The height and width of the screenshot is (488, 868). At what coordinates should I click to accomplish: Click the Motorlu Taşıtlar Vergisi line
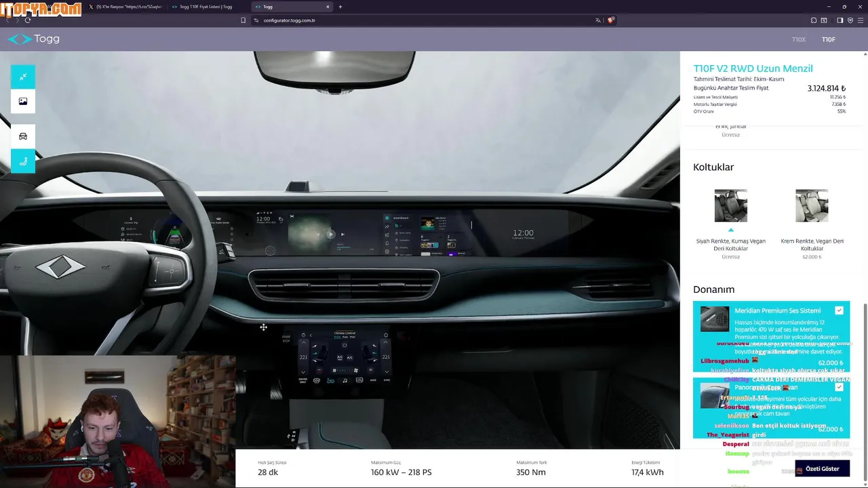(x=770, y=104)
